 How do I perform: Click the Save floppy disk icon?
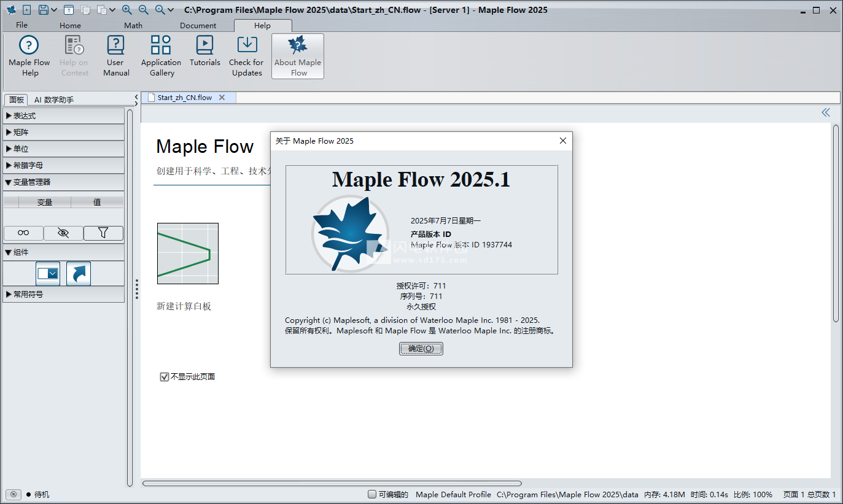tap(44, 10)
